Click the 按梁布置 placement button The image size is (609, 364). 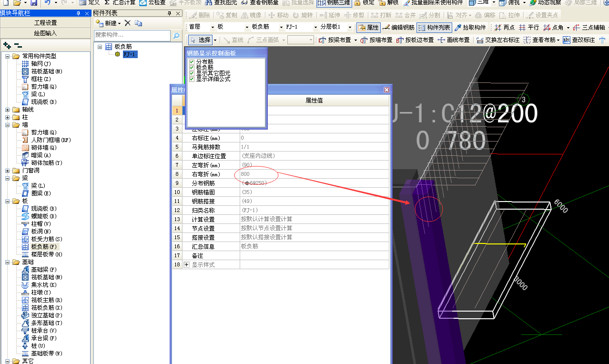click(335, 40)
